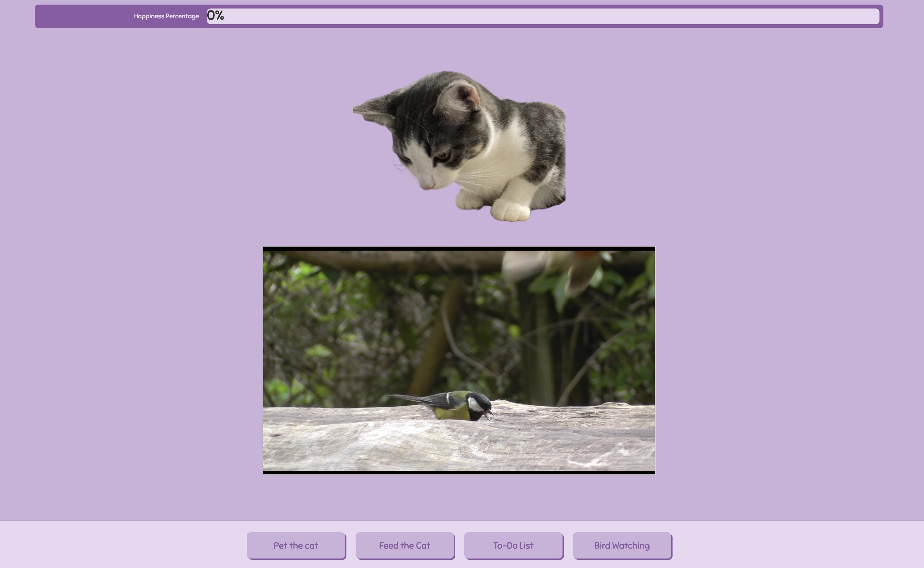
Task: Select the Bird Watching button
Action: pos(622,545)
